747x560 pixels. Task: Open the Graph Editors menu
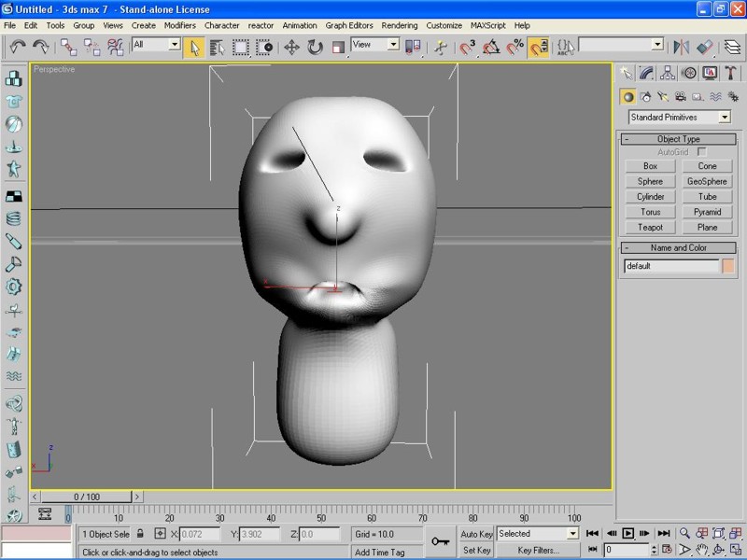point(349,26)
